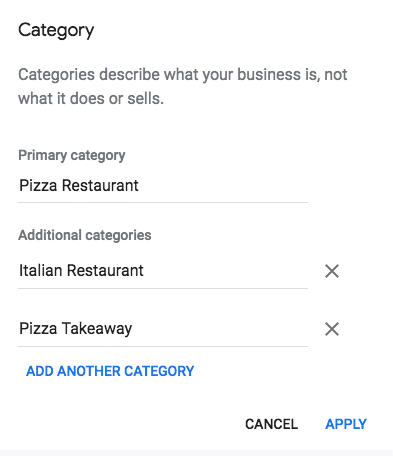
Task: Click the 'Categories describe what your business' text line
Action: point(183,74)
